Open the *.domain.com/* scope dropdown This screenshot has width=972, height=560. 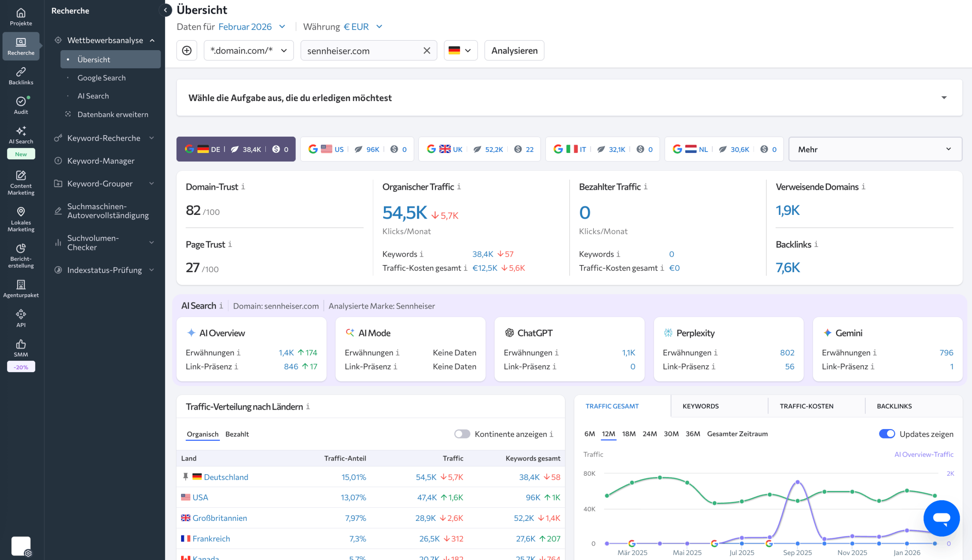[x=248, y=50]
